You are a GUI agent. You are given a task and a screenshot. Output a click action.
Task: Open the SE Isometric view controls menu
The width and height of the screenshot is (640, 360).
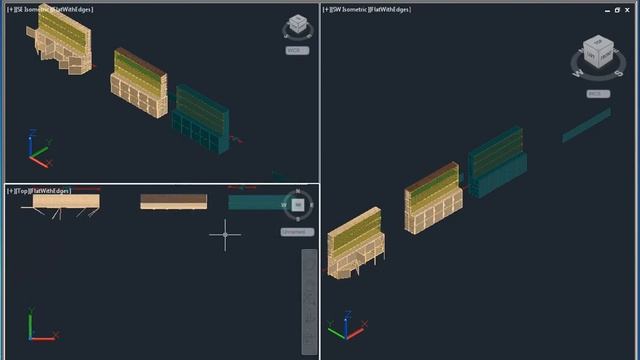click(x=32, y=9)
